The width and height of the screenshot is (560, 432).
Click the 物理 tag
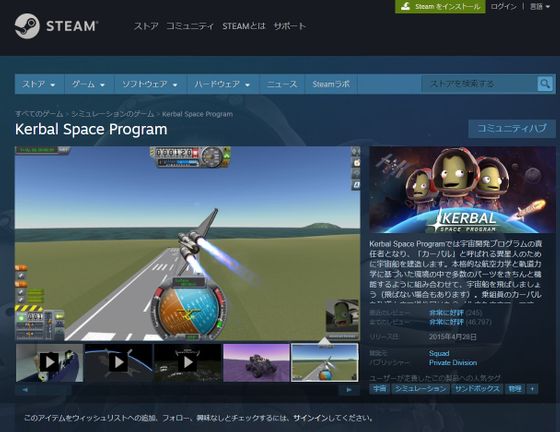515,389
